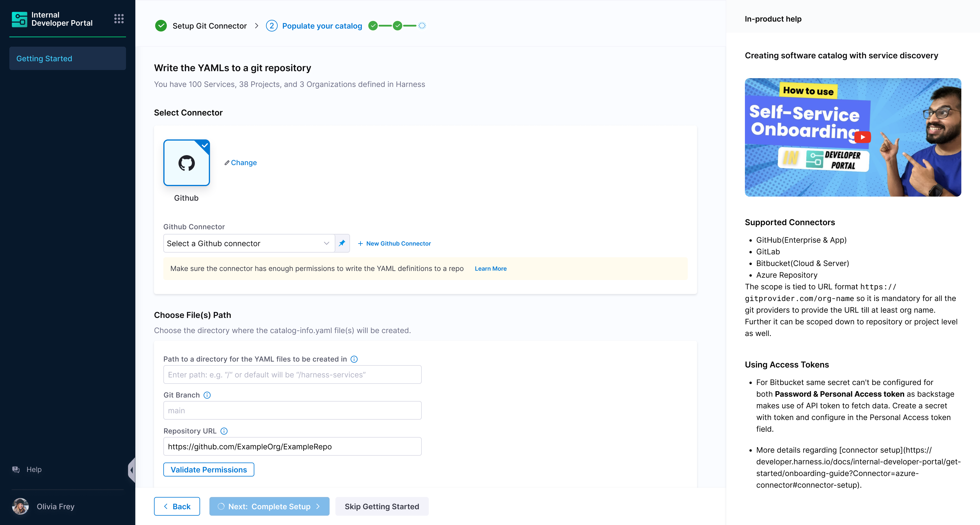
Task: Click the loading progress step indicator
Action: (x=421, y=26)
